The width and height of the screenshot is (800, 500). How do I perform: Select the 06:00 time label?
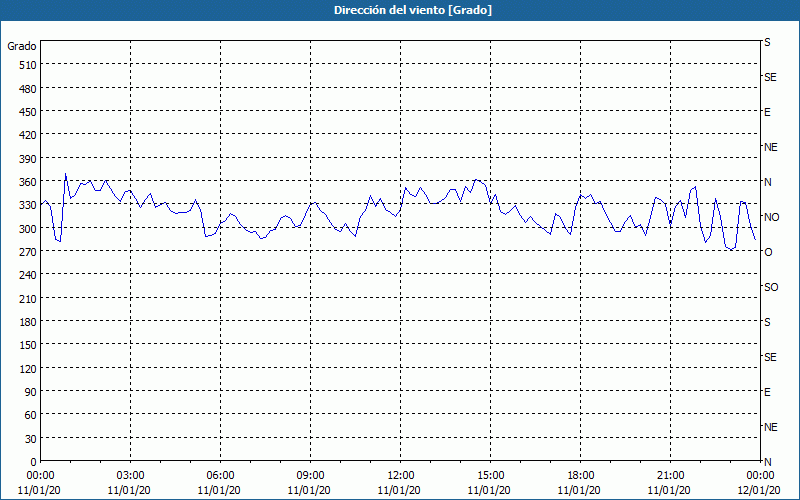[220, 476]
